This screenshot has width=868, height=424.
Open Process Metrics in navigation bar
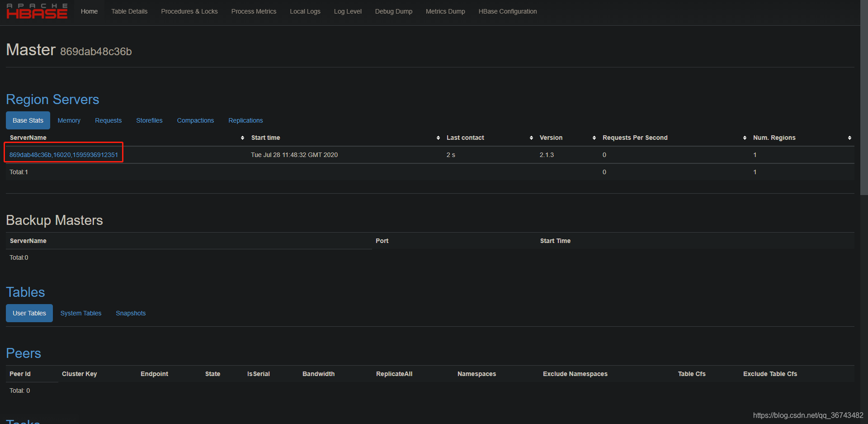pos(254,11)
